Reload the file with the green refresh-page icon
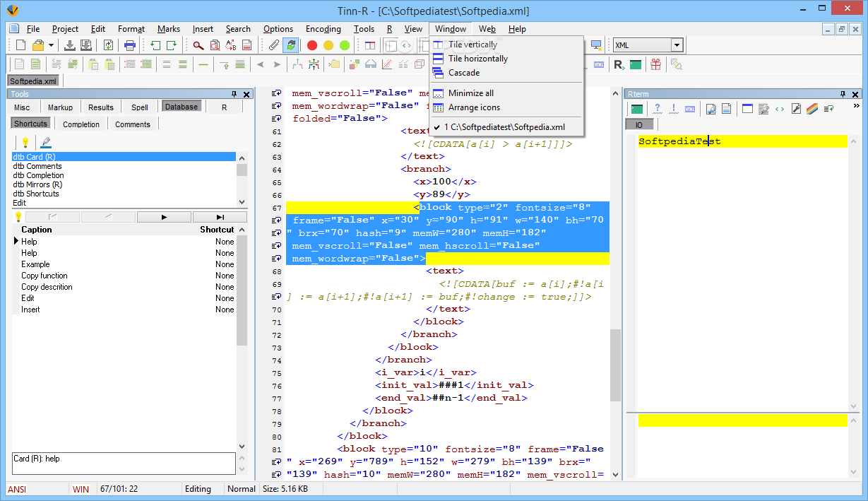The width and height of the screenshot is (868, 501). coord(108,45)
